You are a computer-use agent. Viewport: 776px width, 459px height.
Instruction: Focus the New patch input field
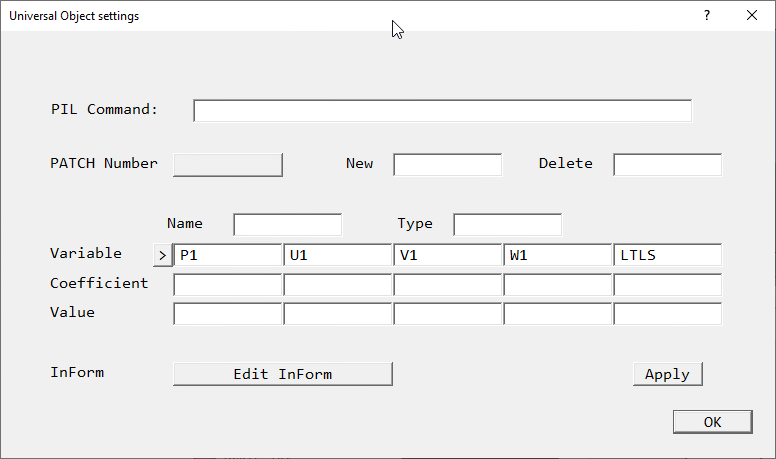pos(447,164)
